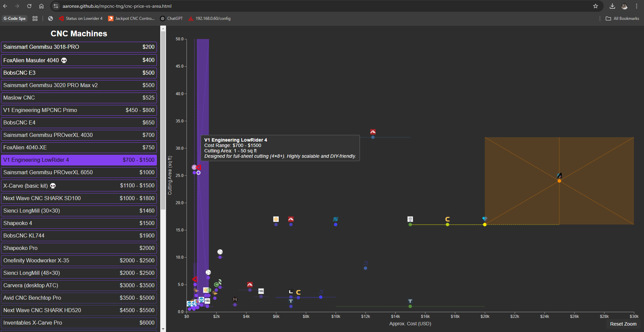Image resolution: width=644 pixels, height=332 pixels.
Task: Reload the page with refresh icon
Action: coord(29,6)
